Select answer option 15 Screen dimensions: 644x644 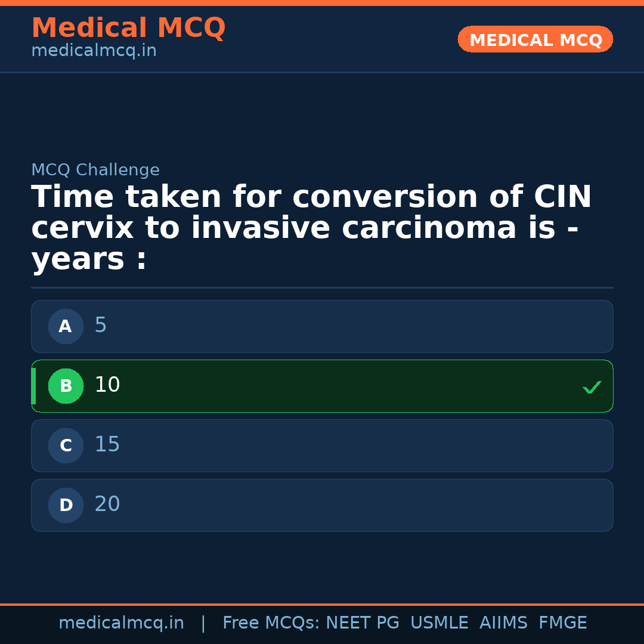(x=322, y=445)
